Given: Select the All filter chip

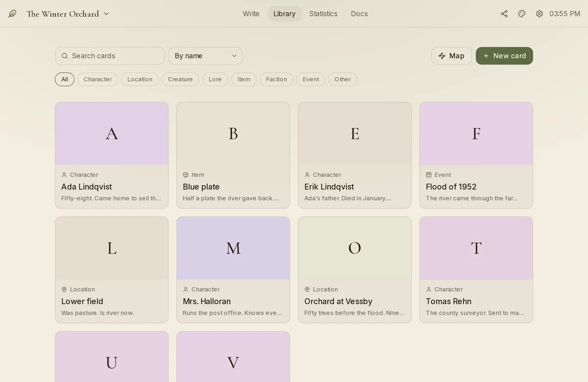Looking at the screenshot, I should pyautogui.click(x=65, y=79).
